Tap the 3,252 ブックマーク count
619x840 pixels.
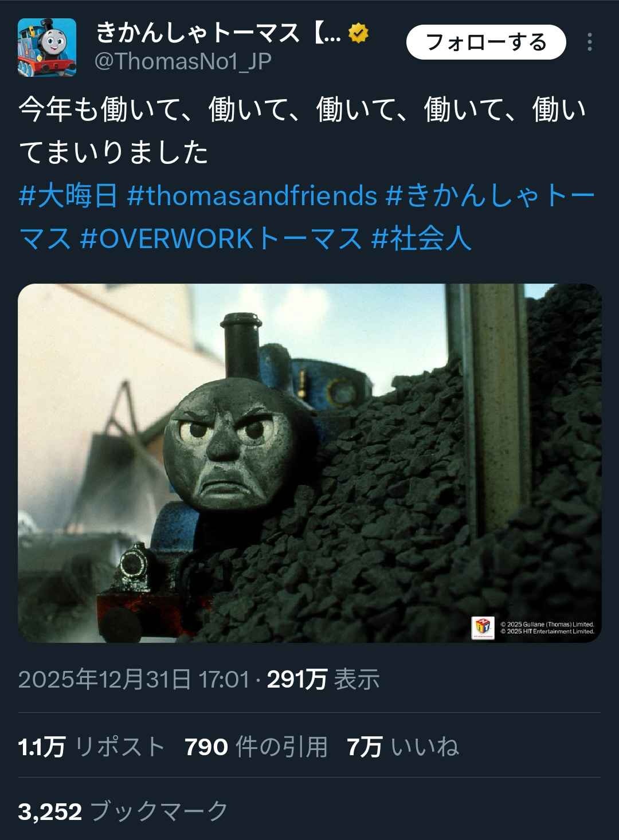(123, 811)
